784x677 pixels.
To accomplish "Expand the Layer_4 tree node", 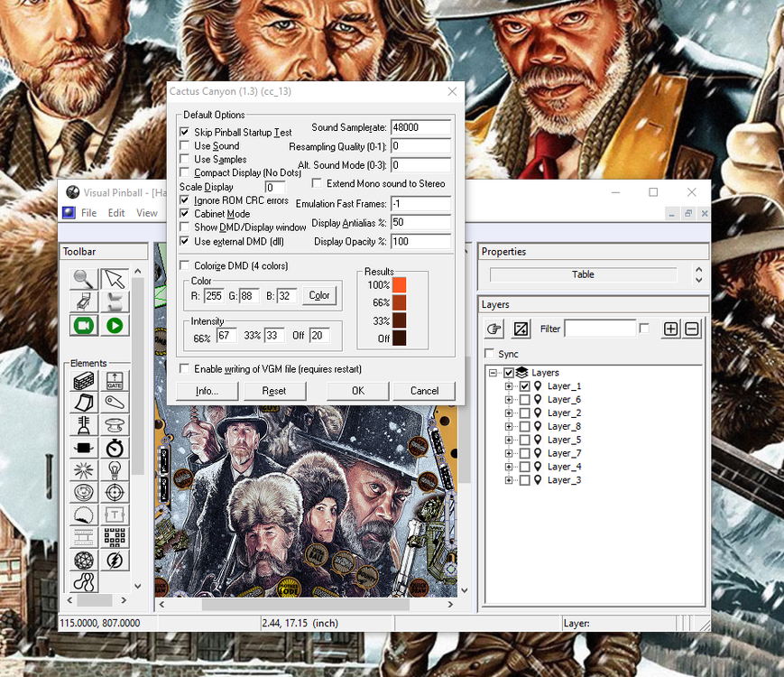I will 509,467.
